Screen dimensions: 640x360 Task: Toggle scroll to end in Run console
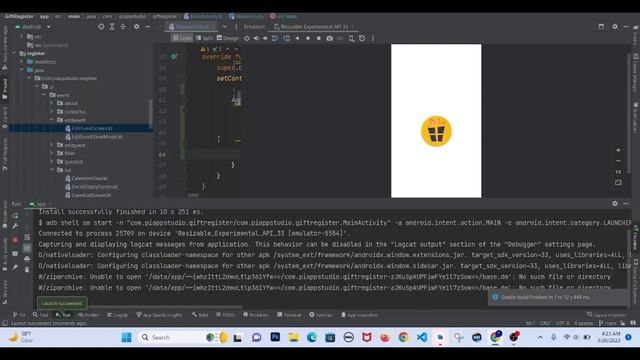point(27,248)
